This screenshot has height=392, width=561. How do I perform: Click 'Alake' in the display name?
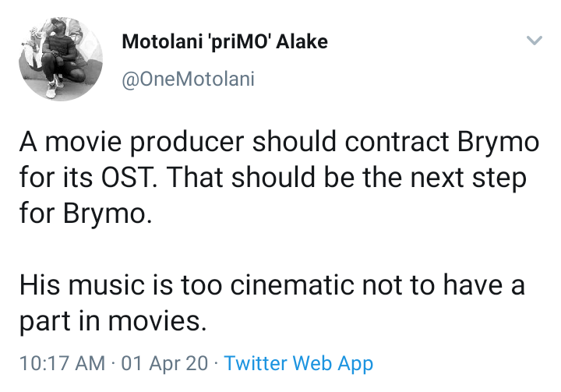pos(302,41)
